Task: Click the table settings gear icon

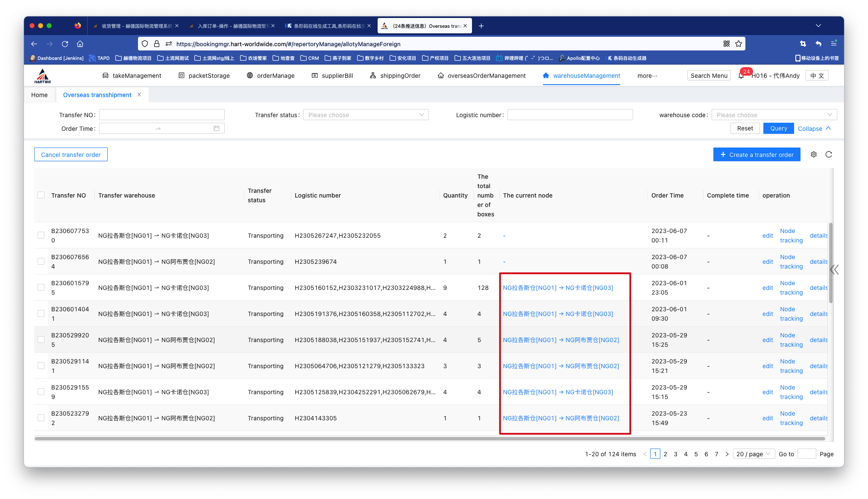Action: [814, 154]
